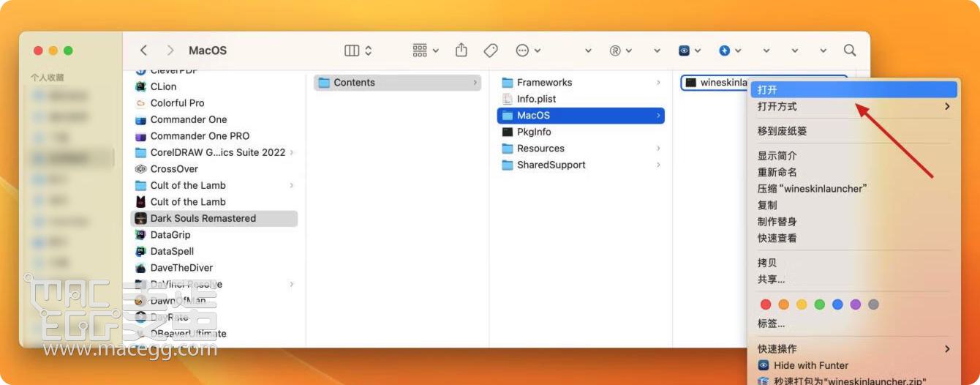980x385 pixels.
Task: Expand the Resources folder chevron
Action: 658,149
